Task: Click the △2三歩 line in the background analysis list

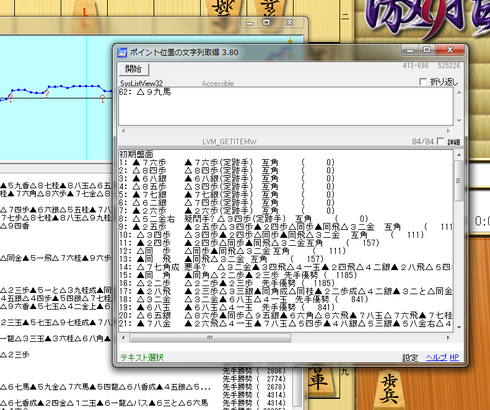Action: tap(15, 355)
